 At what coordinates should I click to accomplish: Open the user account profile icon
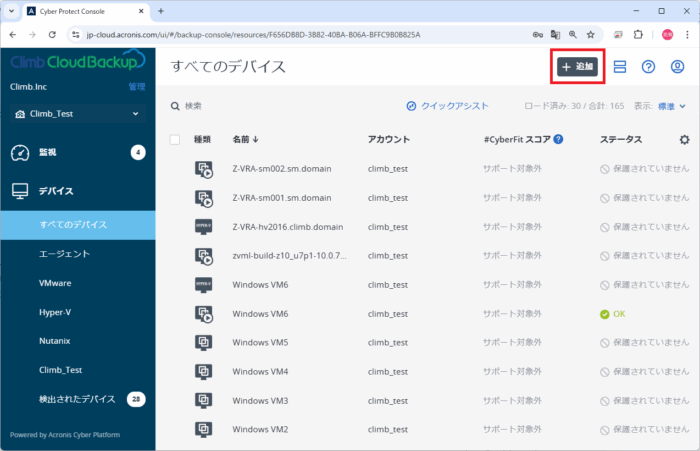click(677, 67)
